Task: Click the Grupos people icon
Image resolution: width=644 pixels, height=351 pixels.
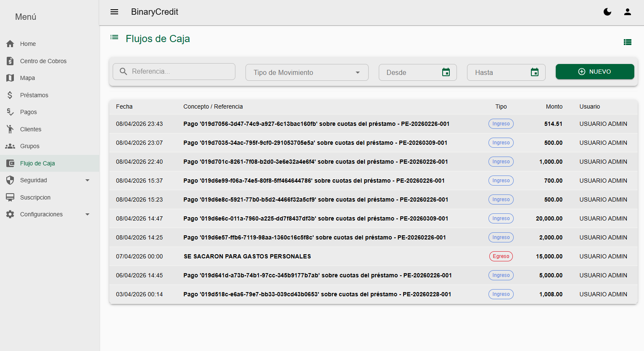Action: point(10,146)
